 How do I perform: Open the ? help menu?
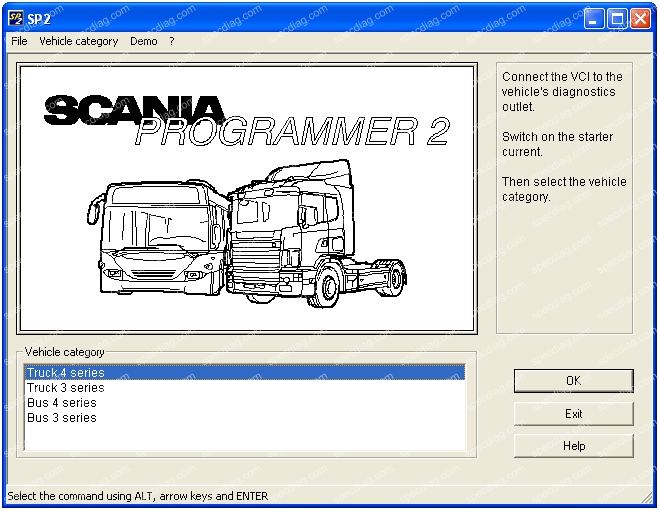[x=171, y=41]
